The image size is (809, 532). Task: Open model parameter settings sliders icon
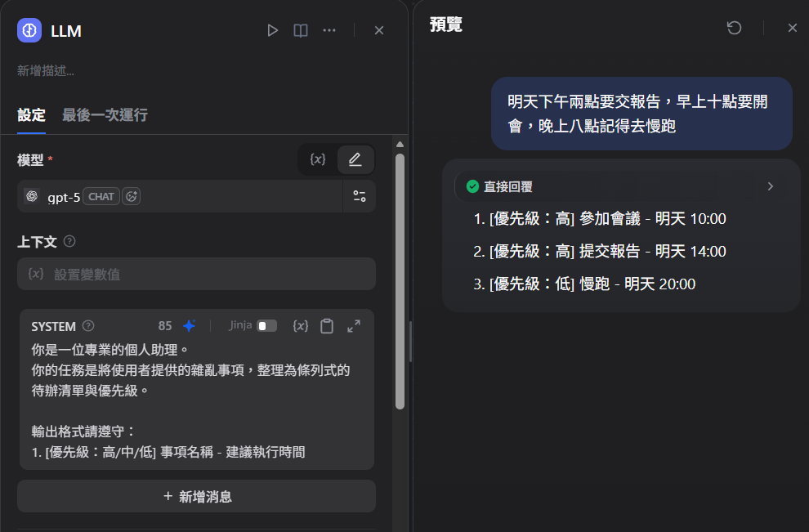click(360, 196)
